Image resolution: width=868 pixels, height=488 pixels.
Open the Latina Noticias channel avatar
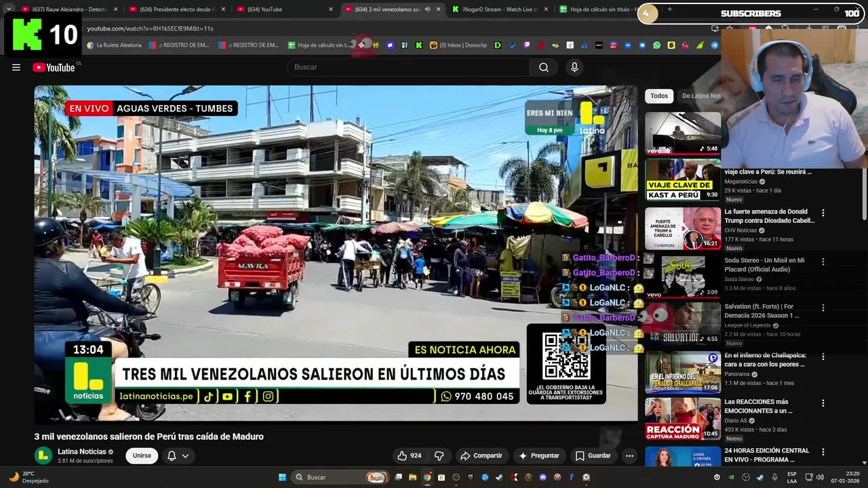43,455
